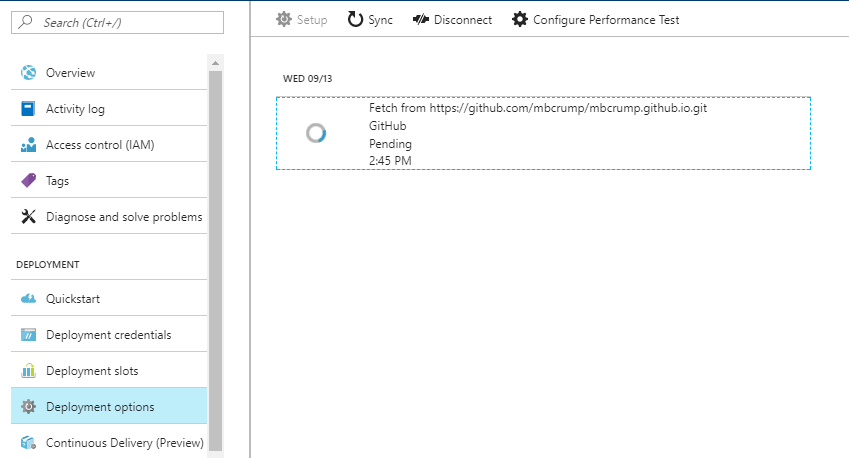
Task: Click the pending deployment spinner indicator
Action: (x=316, y=133)
